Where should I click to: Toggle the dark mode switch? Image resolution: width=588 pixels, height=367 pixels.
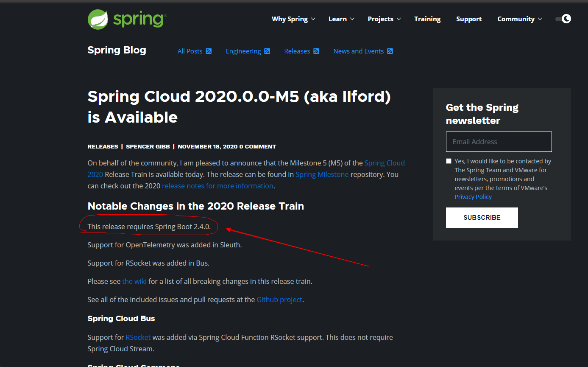click(563, 19)
